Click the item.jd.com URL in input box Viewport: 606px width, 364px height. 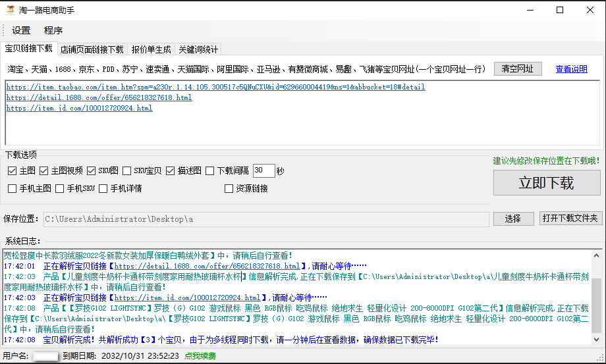point(79,108)
